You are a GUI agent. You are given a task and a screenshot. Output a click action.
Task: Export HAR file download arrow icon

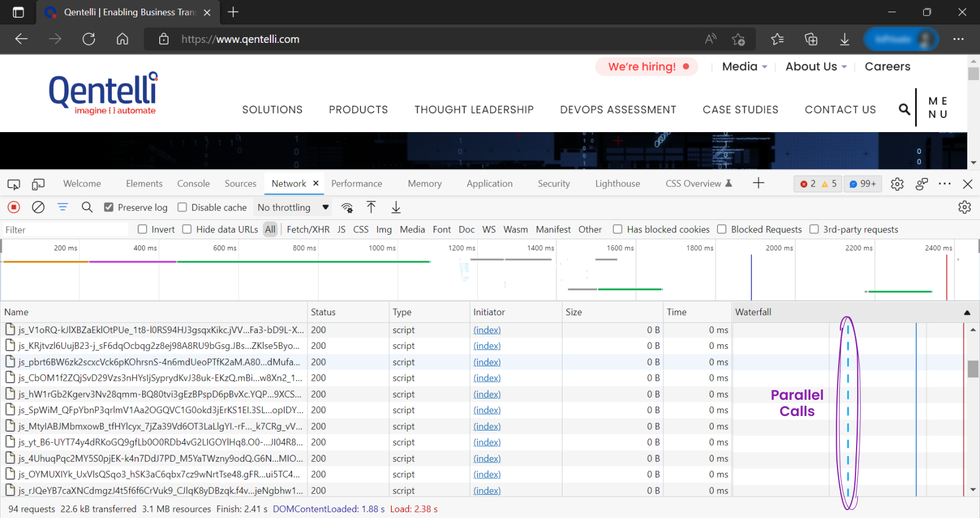coord(396,207)
